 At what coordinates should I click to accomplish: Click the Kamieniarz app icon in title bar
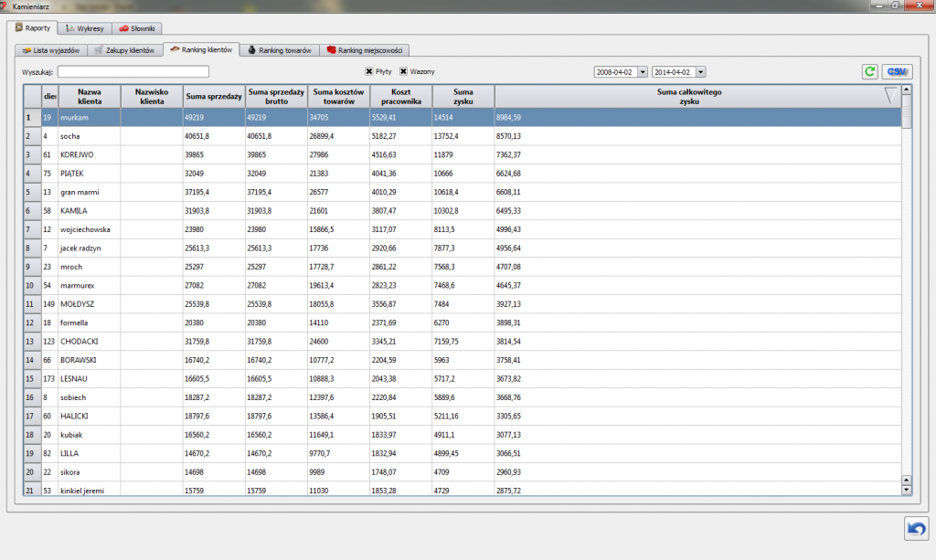click(4, 6)
